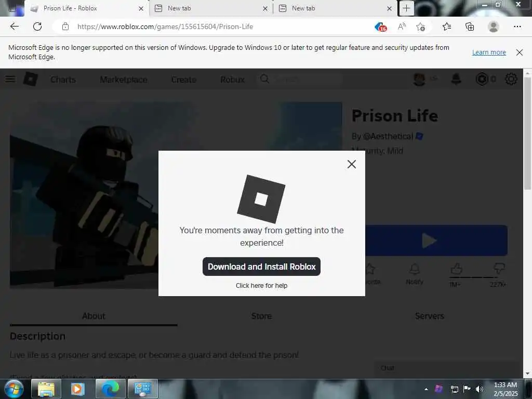The width and height of the screenshot is (532, 399).
Task: Open Charts in Roblox navigation
Action: tap(63, 79)
